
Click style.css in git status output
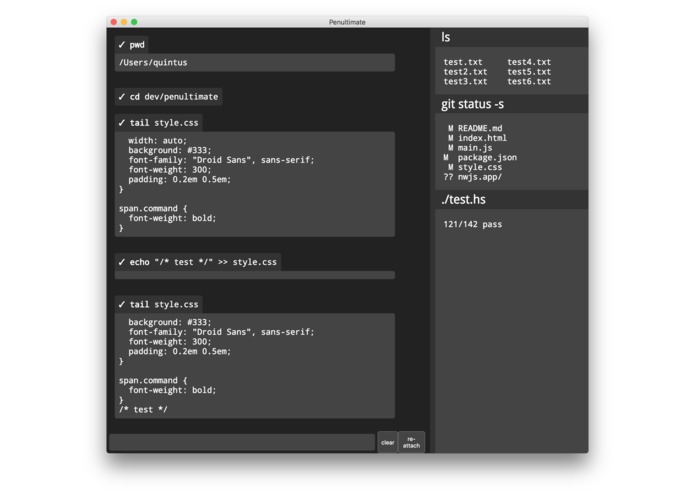click(480, 167)
